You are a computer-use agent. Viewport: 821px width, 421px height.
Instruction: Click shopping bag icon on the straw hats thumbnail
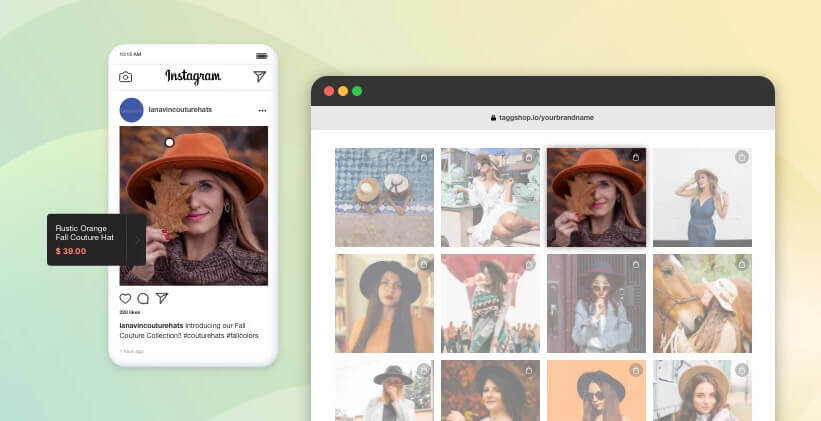[424, 157]
